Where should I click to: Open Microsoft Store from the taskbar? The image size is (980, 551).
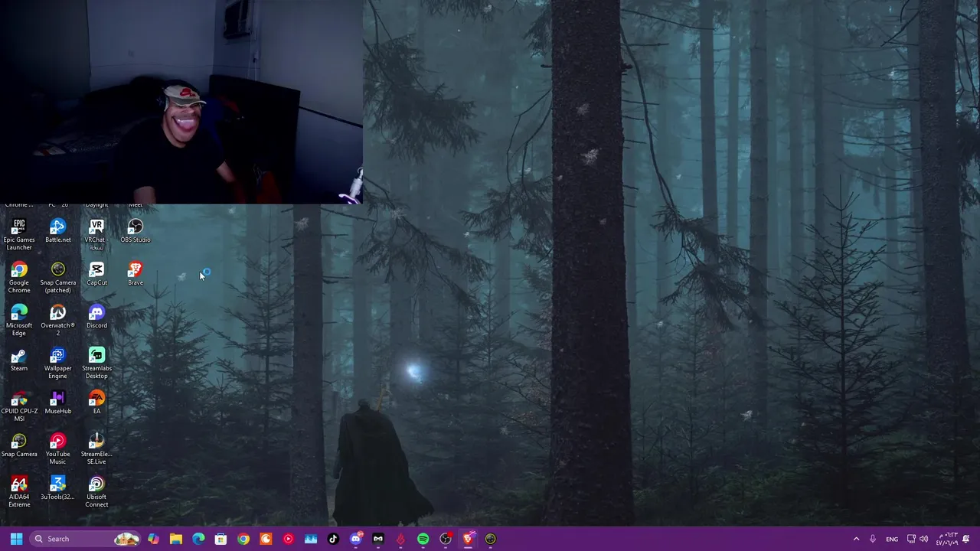pyautogui.click(x=220, y=539)
